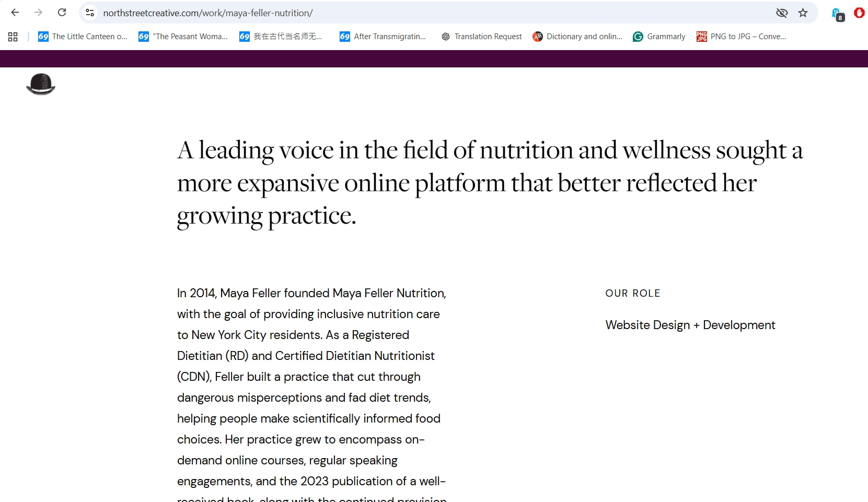Open 'The Little Canteen o...' bookmark
The image size is (868, 502).
[x=83, y=37]
